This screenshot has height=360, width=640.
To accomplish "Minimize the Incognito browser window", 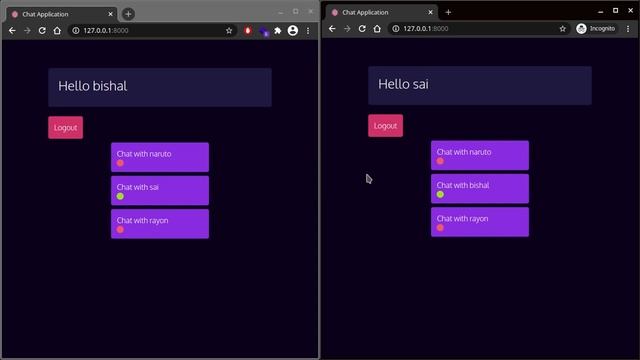I will (x=600, y=11).
